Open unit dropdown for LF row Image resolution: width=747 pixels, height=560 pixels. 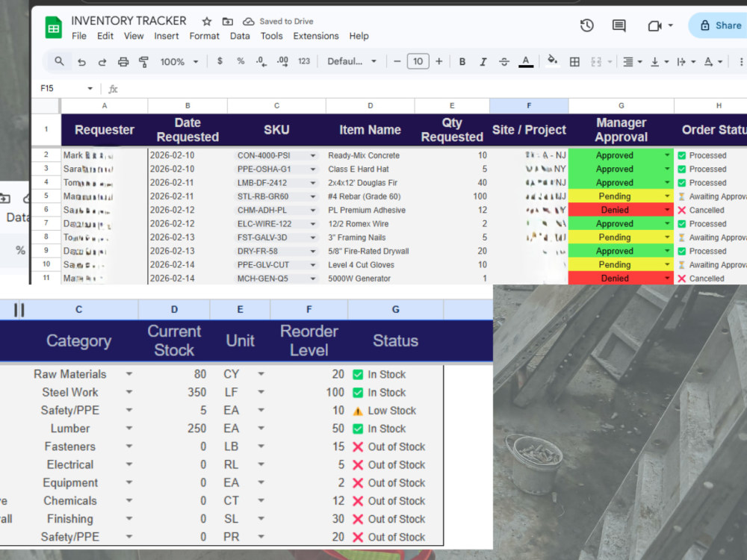pyautogui.click(x=261, y=393)
